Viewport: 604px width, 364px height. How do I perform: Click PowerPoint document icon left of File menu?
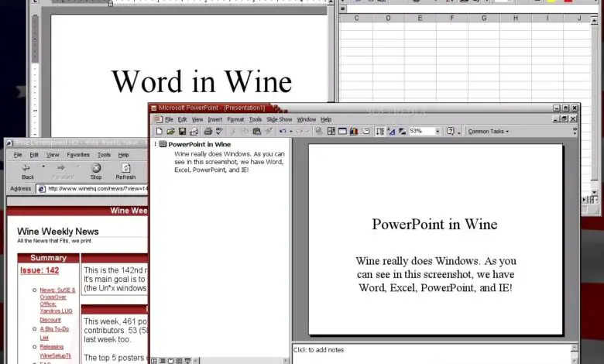pyautogui.click(x=158, y=119)
